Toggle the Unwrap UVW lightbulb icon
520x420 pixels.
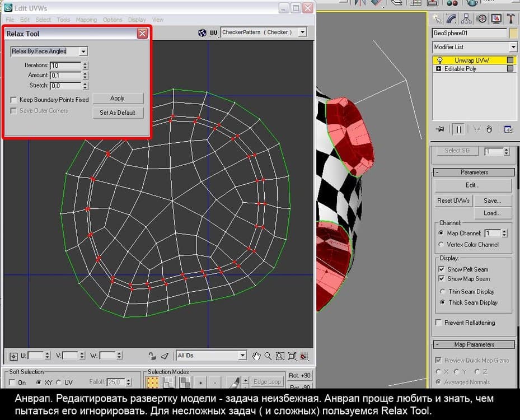pyautogui.click(x=440, y=60)
